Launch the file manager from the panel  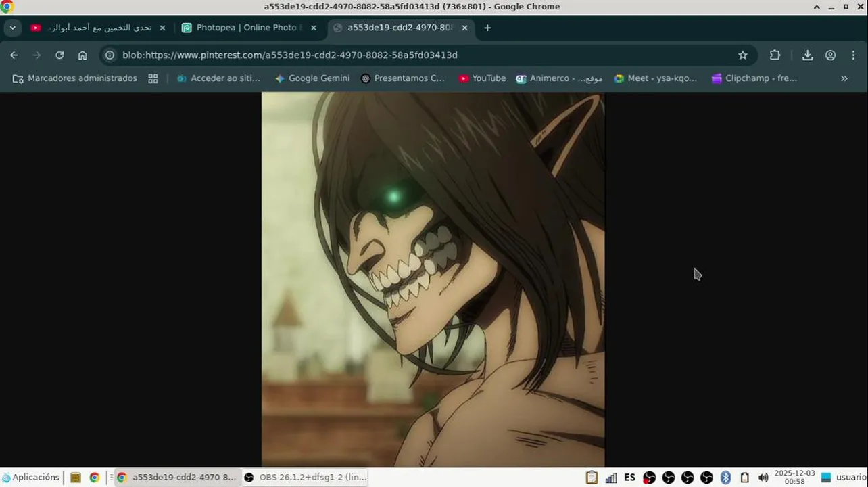click(76, 478)
